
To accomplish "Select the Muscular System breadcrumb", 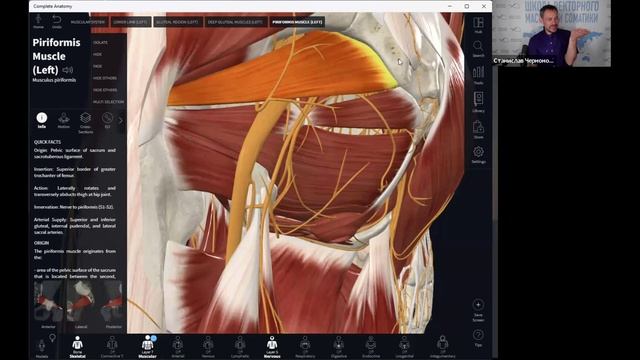I will coord(88,22).
